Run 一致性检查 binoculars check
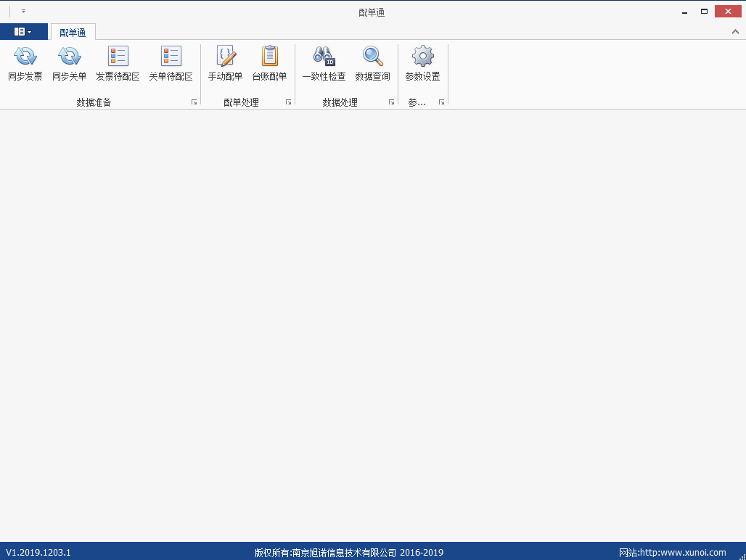This screenshot has width=746, height=560. coord(324,63)
